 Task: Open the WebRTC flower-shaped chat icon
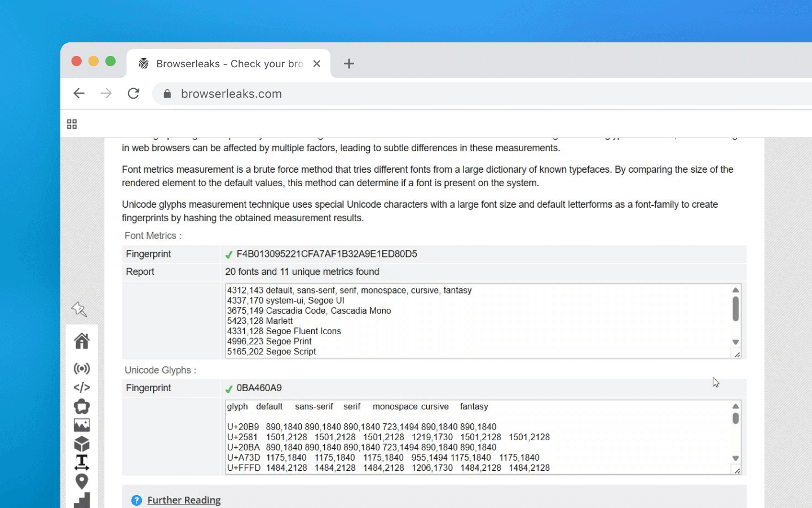(82, 406)
